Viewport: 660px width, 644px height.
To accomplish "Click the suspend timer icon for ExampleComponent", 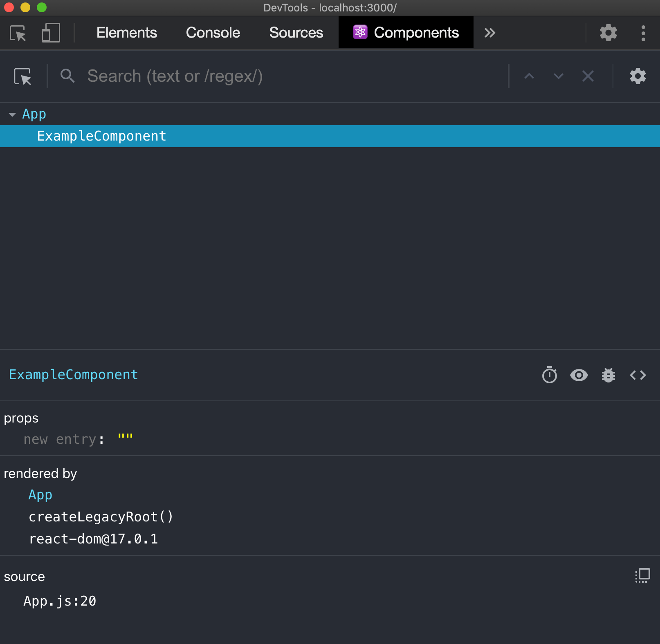I will point(550,375).
